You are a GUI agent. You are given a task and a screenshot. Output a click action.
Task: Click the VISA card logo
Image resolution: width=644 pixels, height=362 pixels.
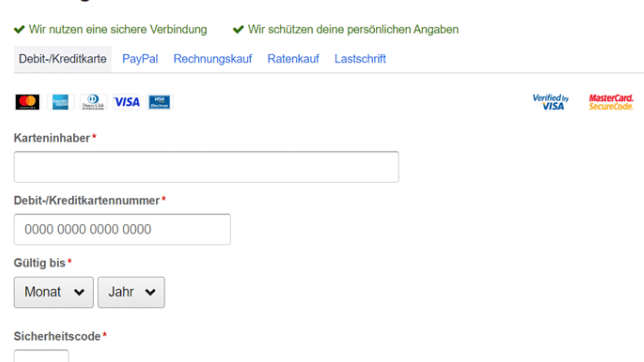click(126, 102)
